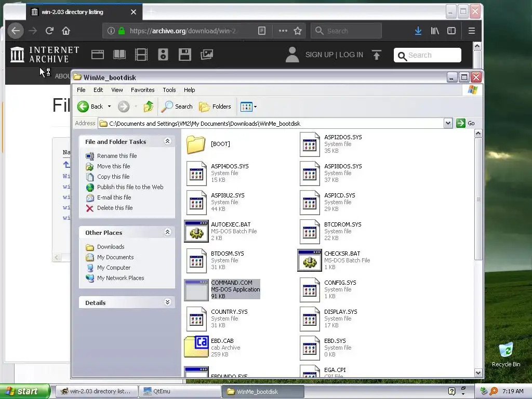Bookmark this page with Firefox star icon
Screen dimensions: 532x399
298,31
